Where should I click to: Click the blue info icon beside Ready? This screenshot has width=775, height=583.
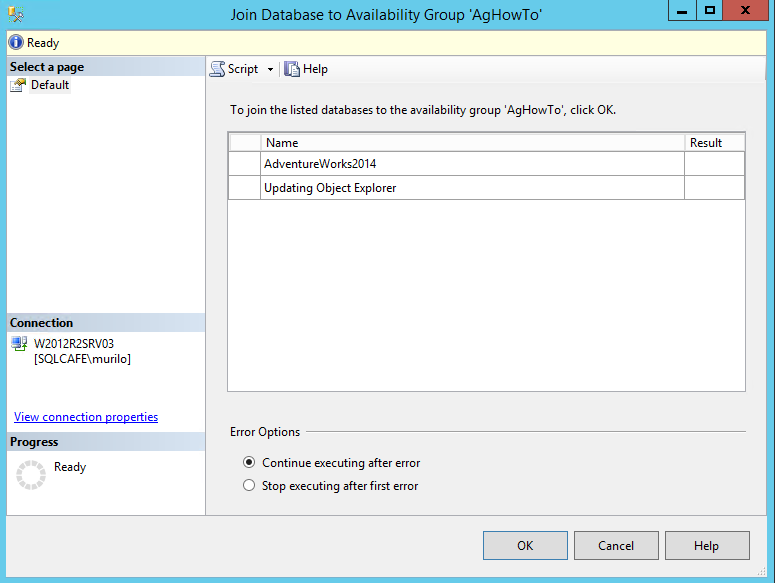click(16, 43)
